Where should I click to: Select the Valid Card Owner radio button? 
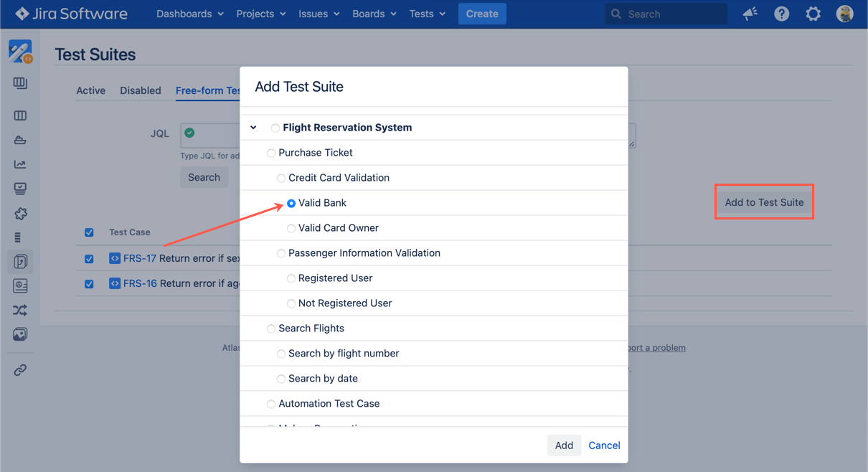click(x=291, y=228)
